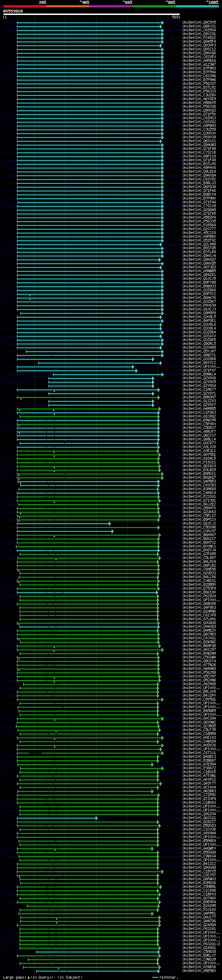
Task: Click the short cyan bar for UniRef100_Q10CJ2
Action: 64,524
